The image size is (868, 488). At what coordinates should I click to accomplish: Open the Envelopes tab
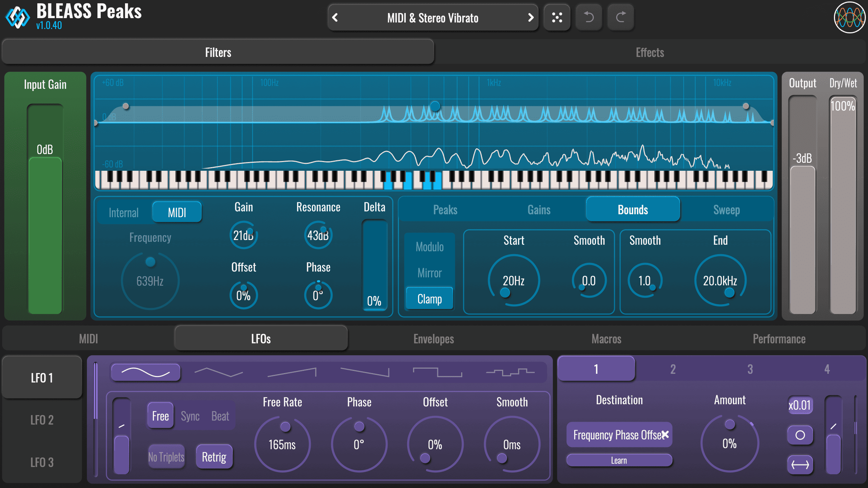[433, 339]
